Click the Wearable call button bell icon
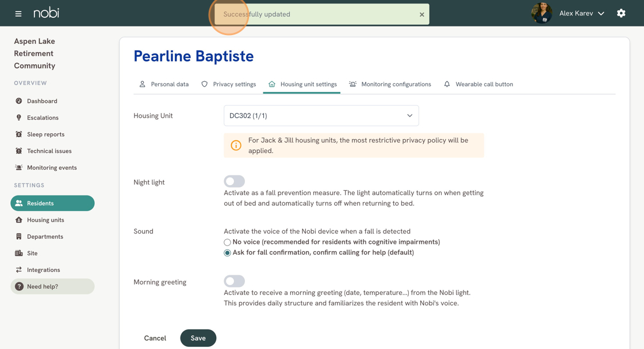Viewport: 644px width, 349px height. (x=447, y=84)
